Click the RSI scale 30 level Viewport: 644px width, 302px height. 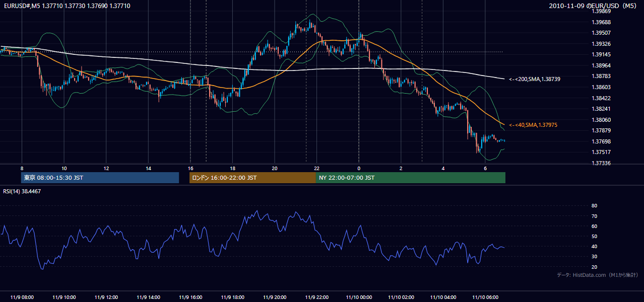click(x=594, y=257)
